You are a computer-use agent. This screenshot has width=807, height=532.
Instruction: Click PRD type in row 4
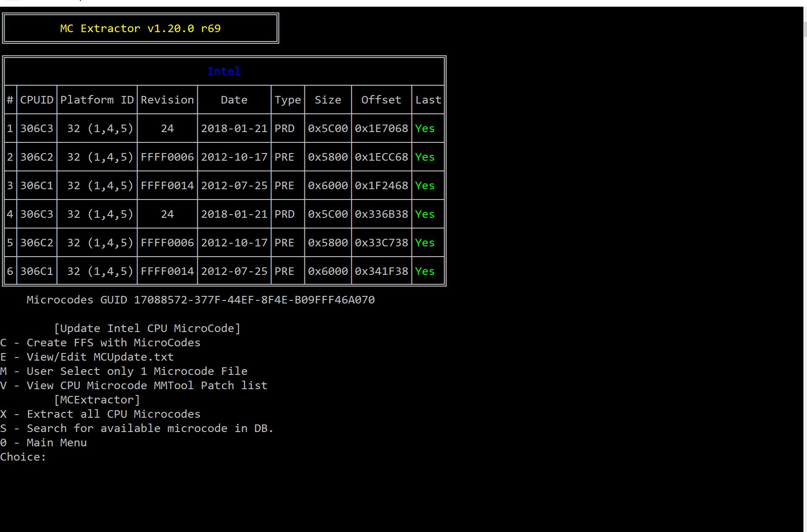click(284, 214)
